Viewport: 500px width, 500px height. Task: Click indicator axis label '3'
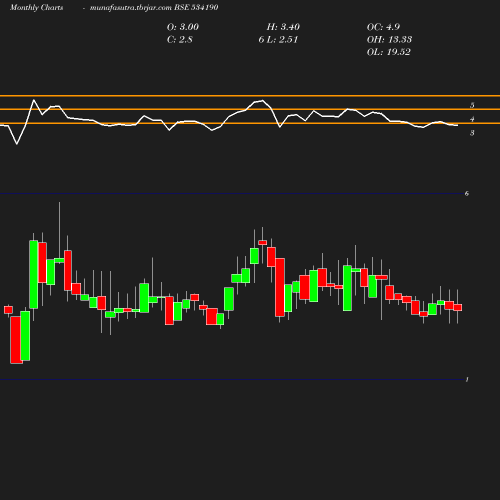472,133
